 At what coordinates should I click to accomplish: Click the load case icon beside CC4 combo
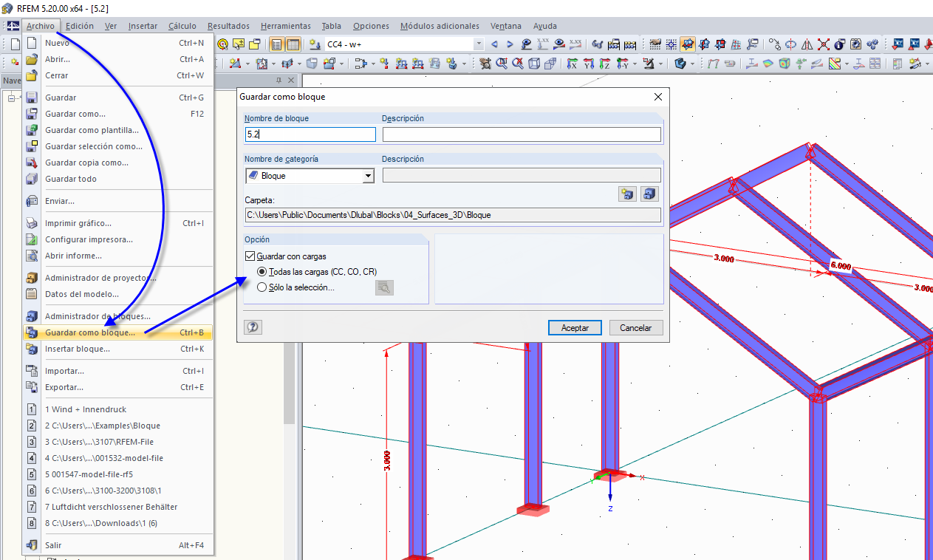pos(315,44)
